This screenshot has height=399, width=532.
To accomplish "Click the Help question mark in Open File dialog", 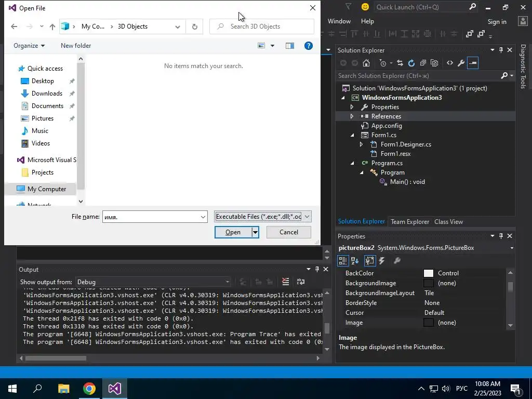I will tap(309, 46).
